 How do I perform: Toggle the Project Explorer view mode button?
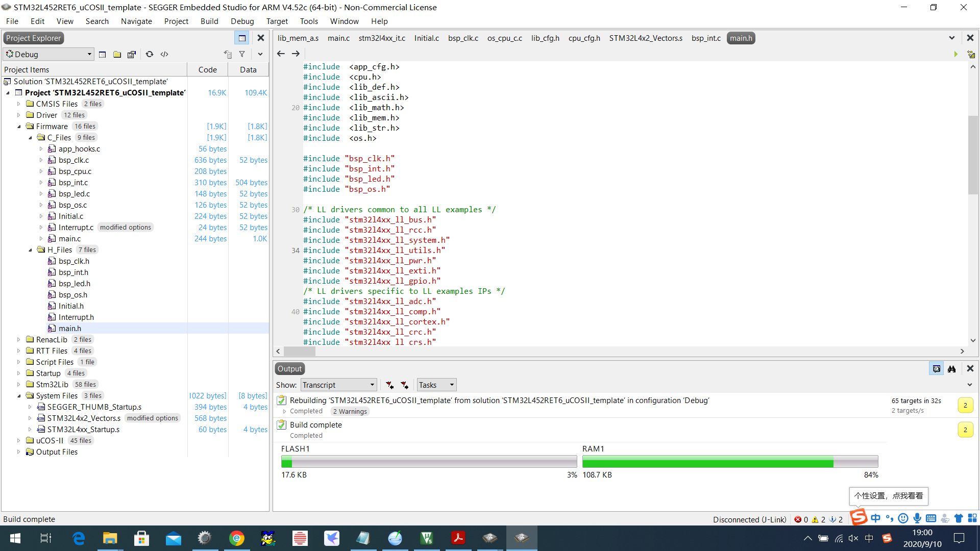242,38
